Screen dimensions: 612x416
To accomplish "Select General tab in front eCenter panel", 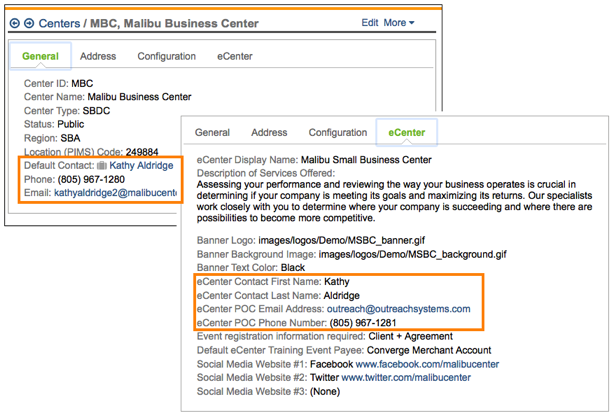I will 212,132.
